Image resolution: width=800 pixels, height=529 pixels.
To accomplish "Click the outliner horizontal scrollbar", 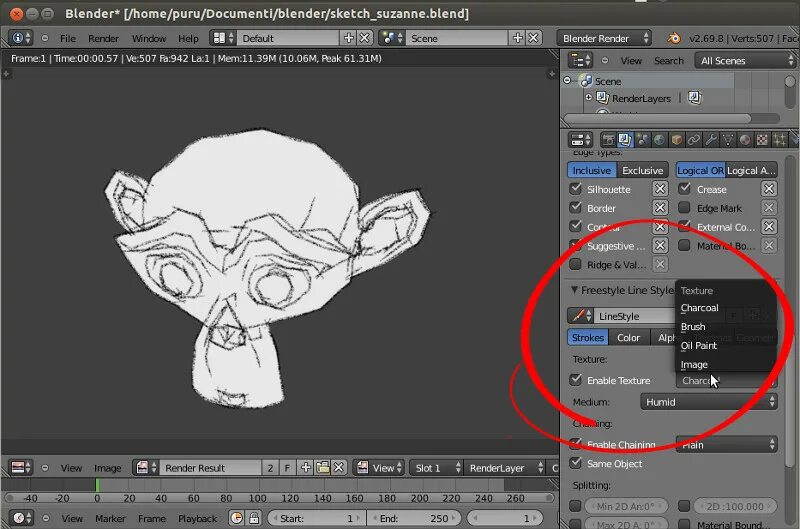I will [657, 119].
